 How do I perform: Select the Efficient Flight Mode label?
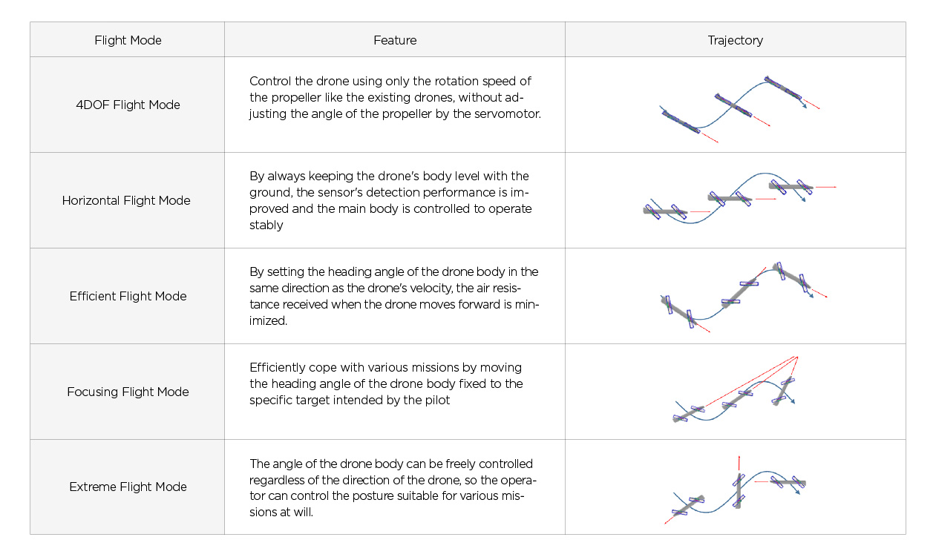pyautogui.click(x=128, y=296)
